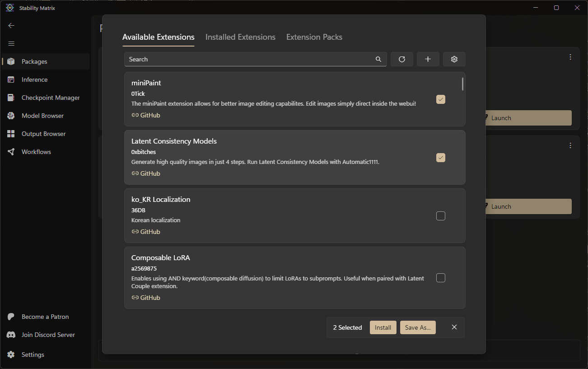The image size is (588, 369).
Task: Click the author name 0Tick
Action: [x=138, y=94]
